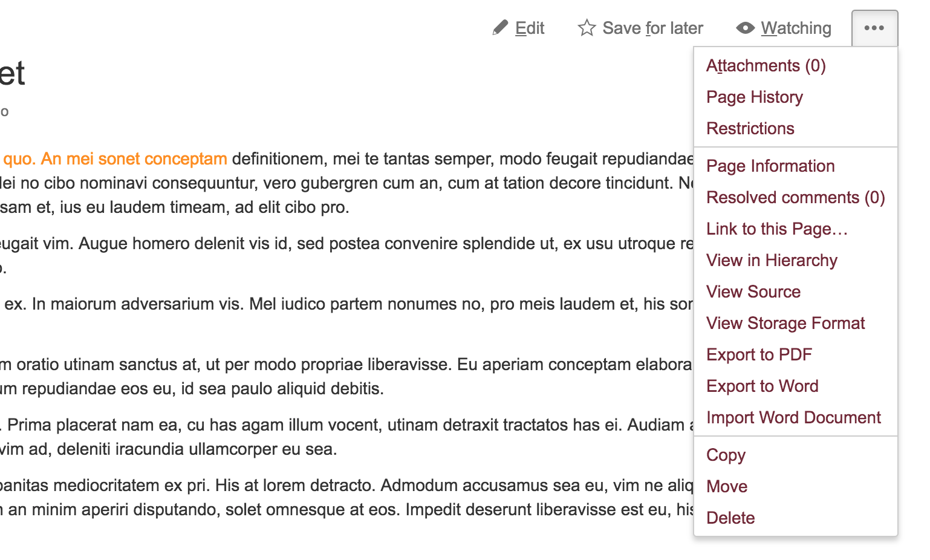Select Page History
930x560 pixels.
[754, 97]
